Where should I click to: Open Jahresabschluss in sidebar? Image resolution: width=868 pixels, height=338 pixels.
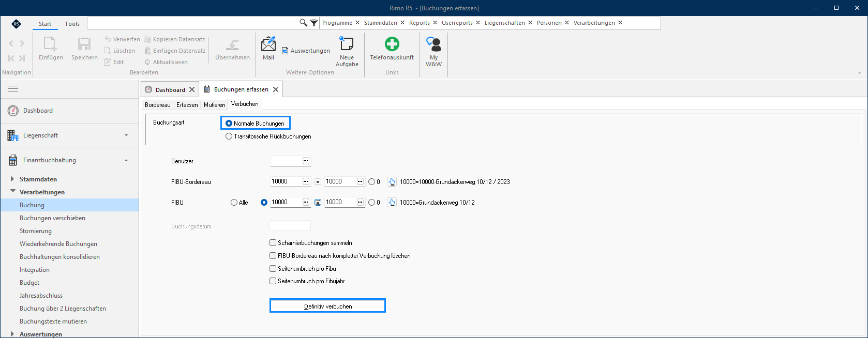[41, 296]
